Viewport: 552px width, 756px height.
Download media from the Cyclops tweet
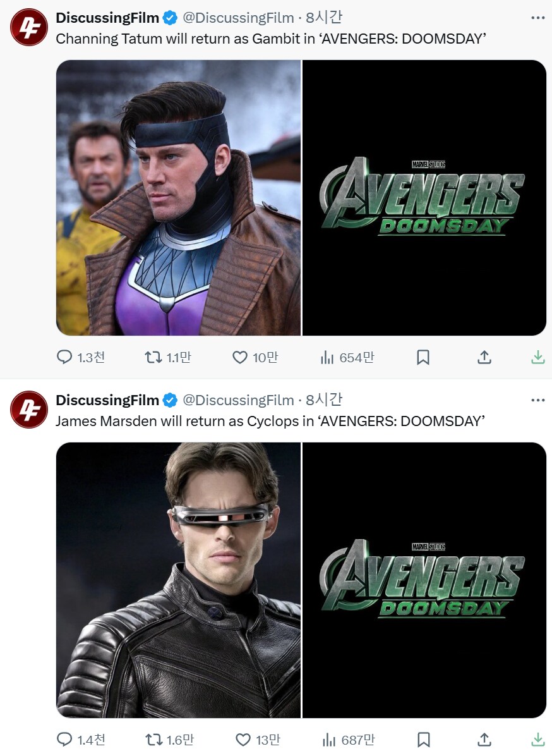(x=537, y=740)
